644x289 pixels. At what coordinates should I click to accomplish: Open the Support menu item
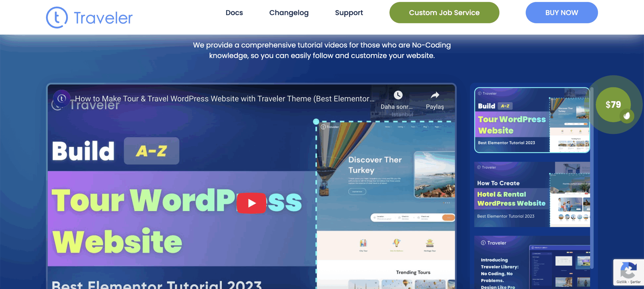pos(349,13)
